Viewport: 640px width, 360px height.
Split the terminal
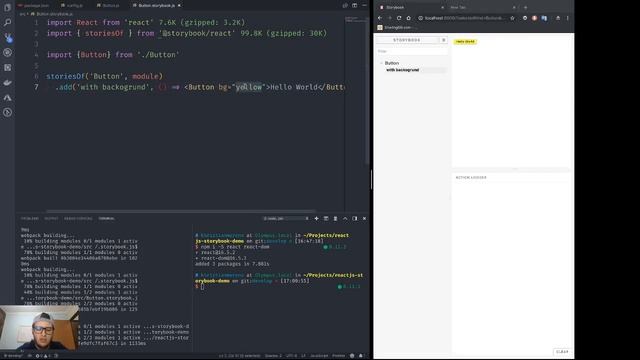point(326,219)
